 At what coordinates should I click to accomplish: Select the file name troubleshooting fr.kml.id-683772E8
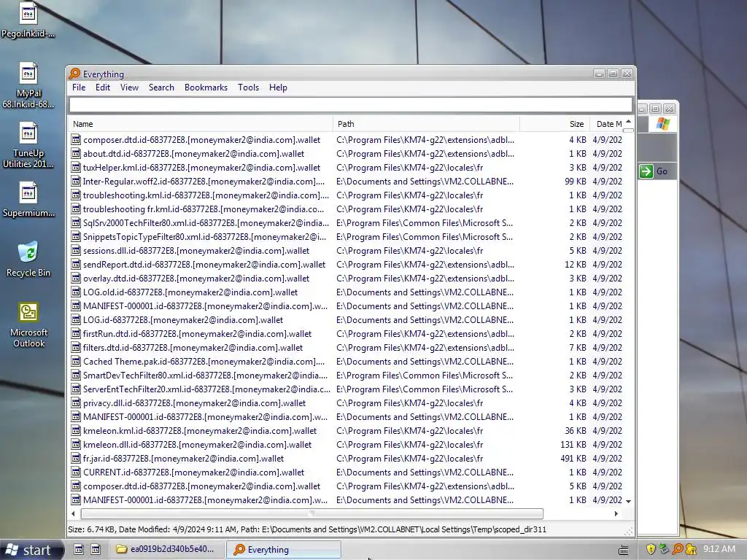(204, 209)
